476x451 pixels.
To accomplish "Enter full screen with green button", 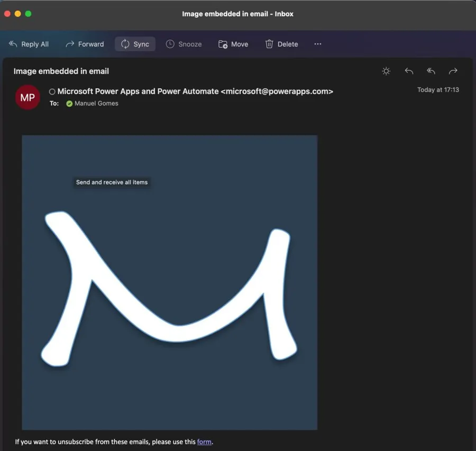I will click(x=28, y=14).
